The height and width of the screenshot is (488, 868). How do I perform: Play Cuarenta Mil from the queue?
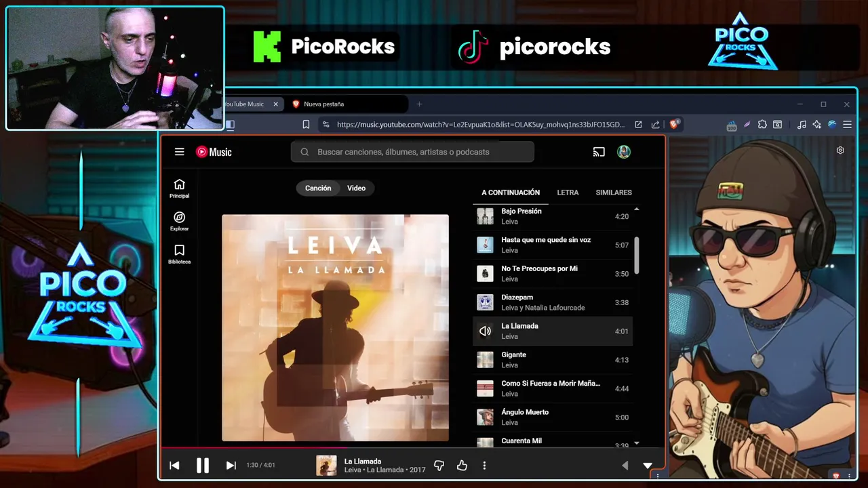coord(553,441)
